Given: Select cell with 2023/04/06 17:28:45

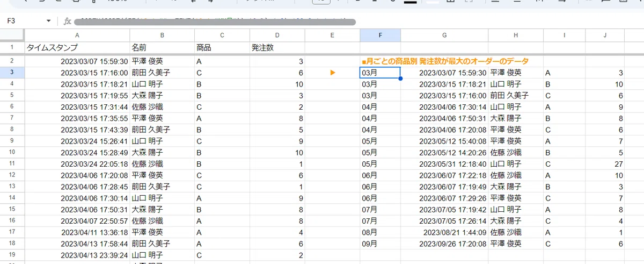Looking at the screenshot, I should click(x=77, y=187).
